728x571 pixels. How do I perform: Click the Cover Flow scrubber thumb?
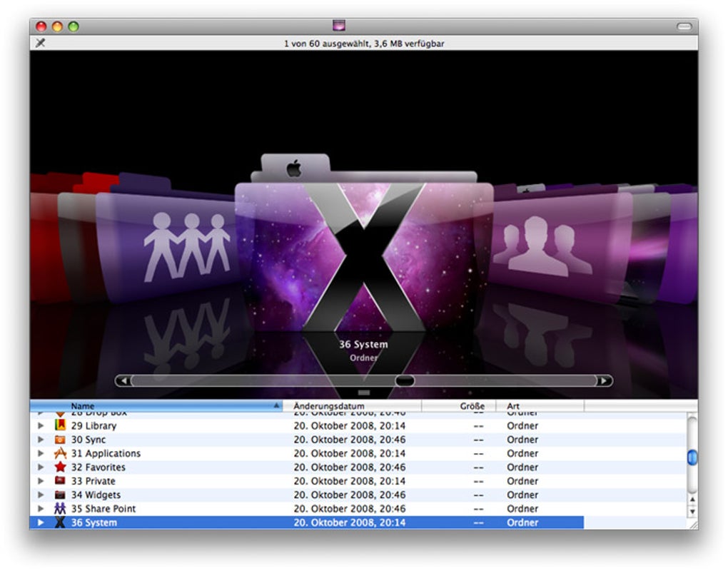405,380
